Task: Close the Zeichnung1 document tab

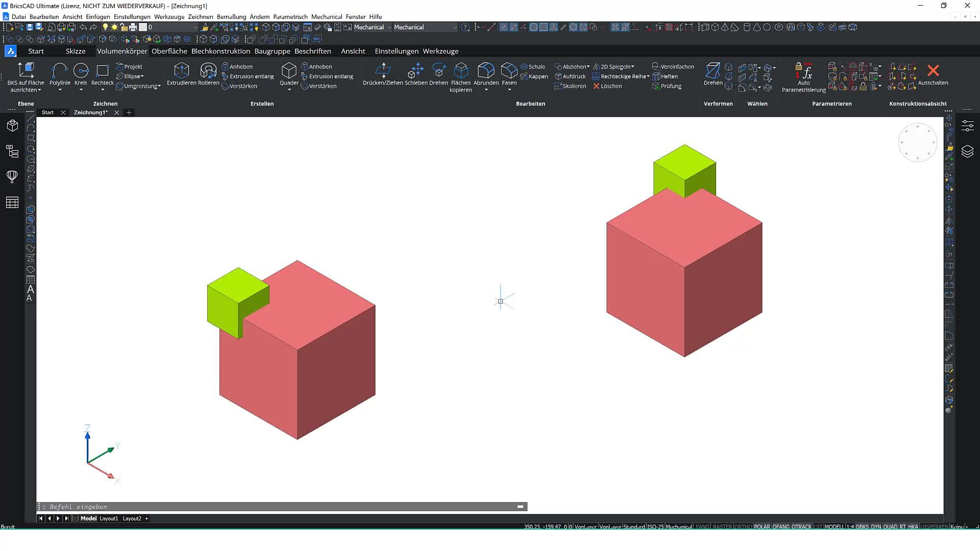Action: coord(116,112)
